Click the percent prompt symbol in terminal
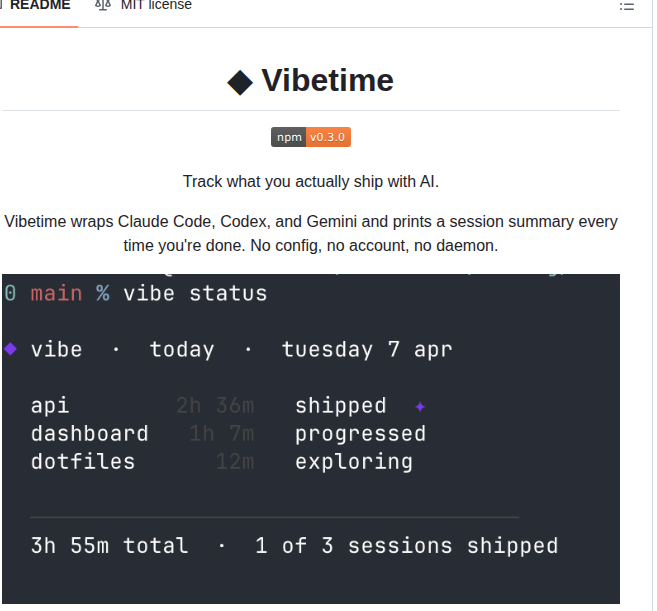The image size is (657, 611). pyautogui.click(x=103, y=293)
